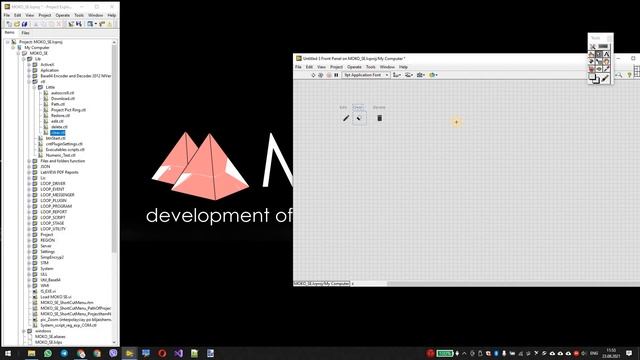Select the Get Color tool in Tools palette
640x360 pixels.
(x=606, y=69)
